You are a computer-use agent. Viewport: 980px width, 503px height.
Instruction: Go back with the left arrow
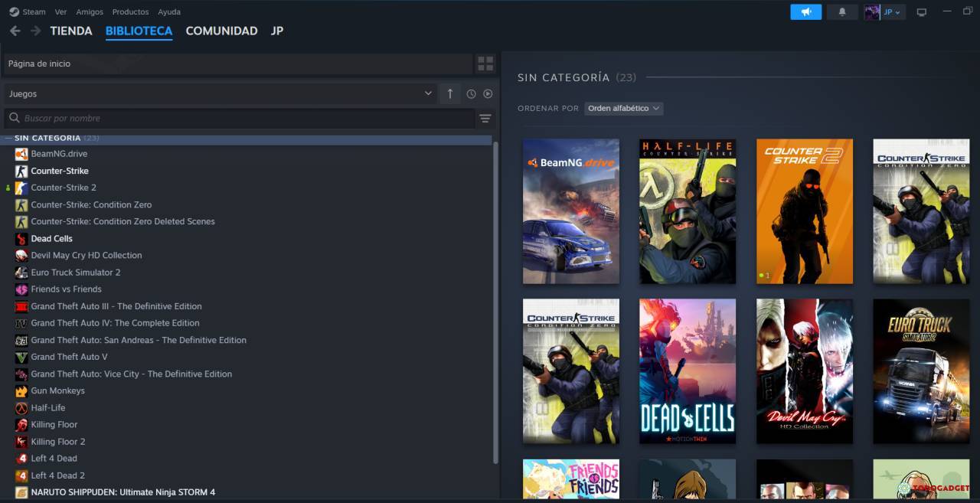(x=15, y=31)
